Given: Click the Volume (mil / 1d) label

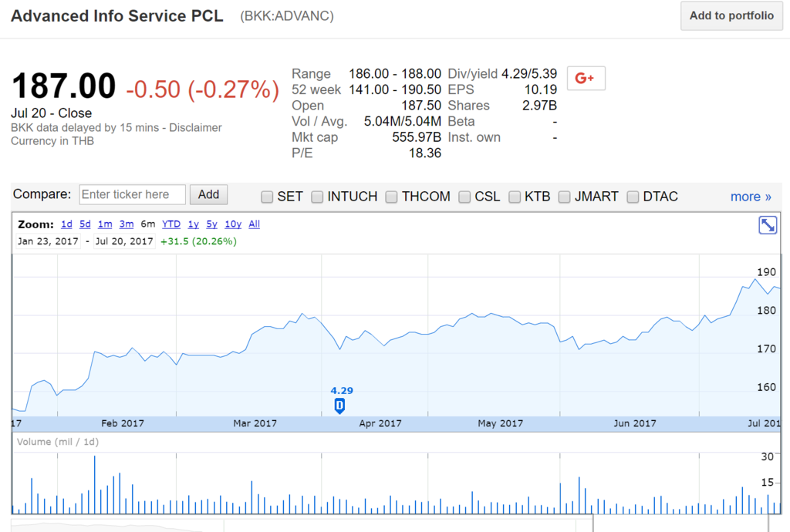Looking at the screenshot, I should 57,442.
